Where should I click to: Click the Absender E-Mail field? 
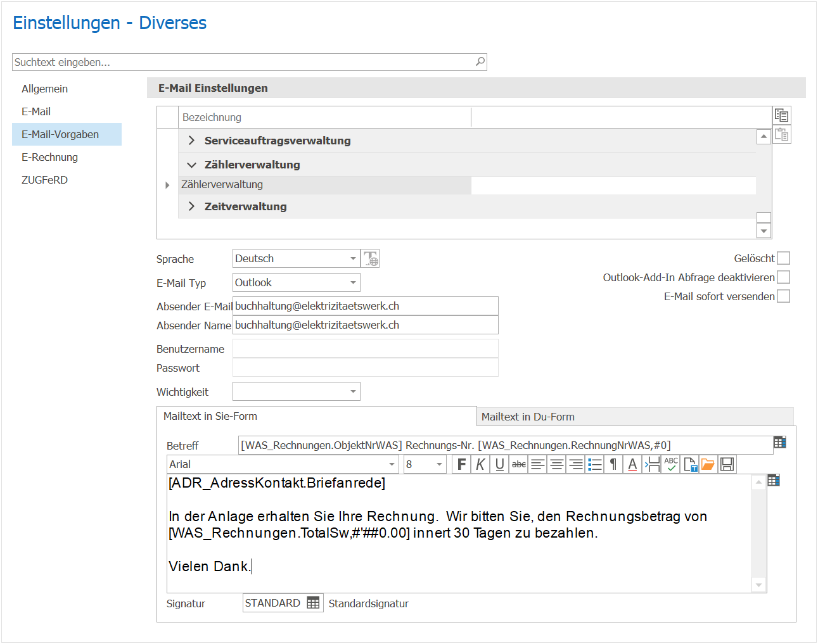coord(366,306)
